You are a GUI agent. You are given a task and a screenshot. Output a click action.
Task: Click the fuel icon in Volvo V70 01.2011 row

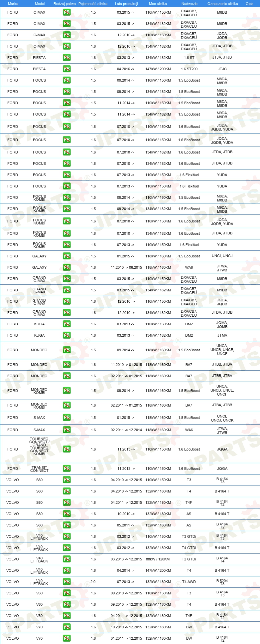pos(66,638)
